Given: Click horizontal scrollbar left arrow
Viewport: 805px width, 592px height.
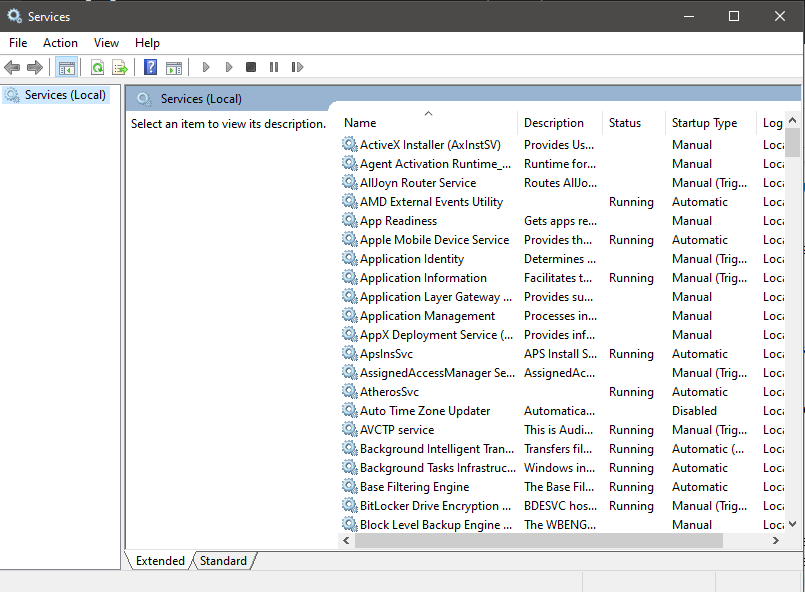Looking at the screenshot, I should click(347, 540).
